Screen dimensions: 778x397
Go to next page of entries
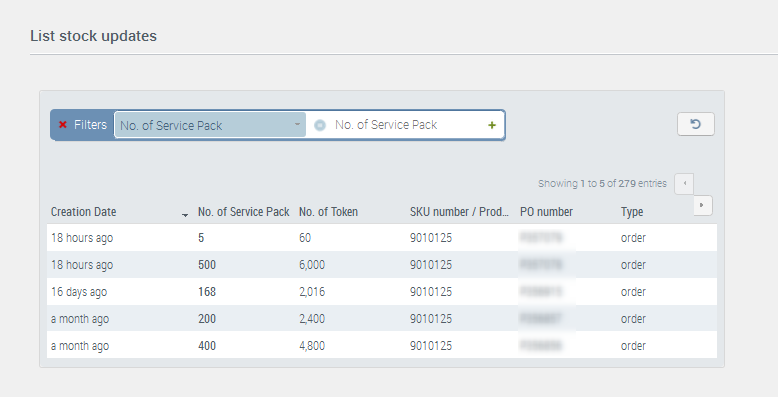703,205
